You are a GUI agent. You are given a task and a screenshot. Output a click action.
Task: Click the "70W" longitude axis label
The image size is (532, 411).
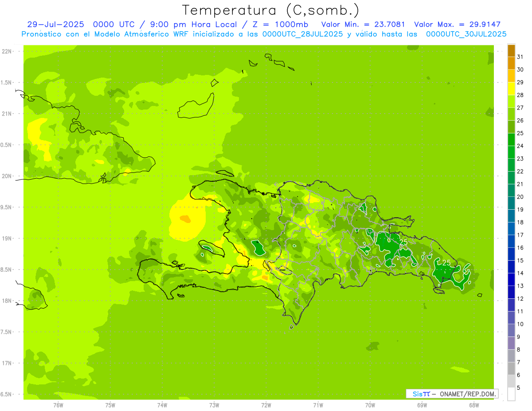[x=370, y=405]
